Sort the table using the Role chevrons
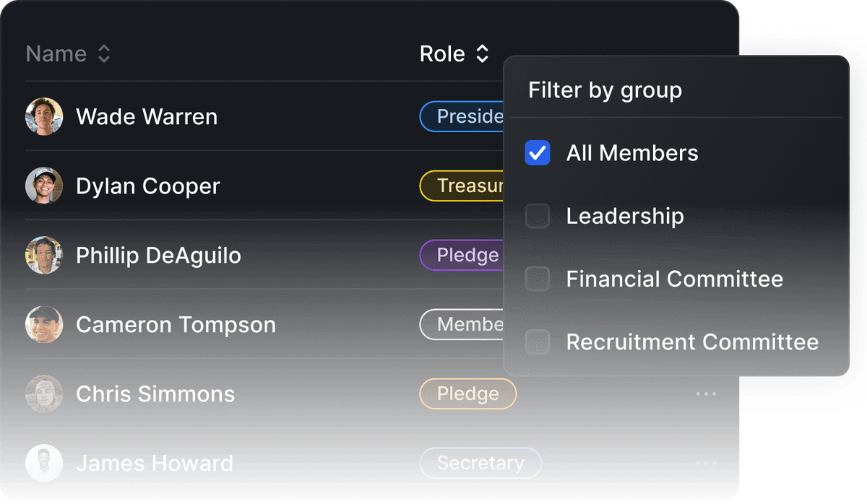This screenshot has height=504, width=867. (483, 53)
